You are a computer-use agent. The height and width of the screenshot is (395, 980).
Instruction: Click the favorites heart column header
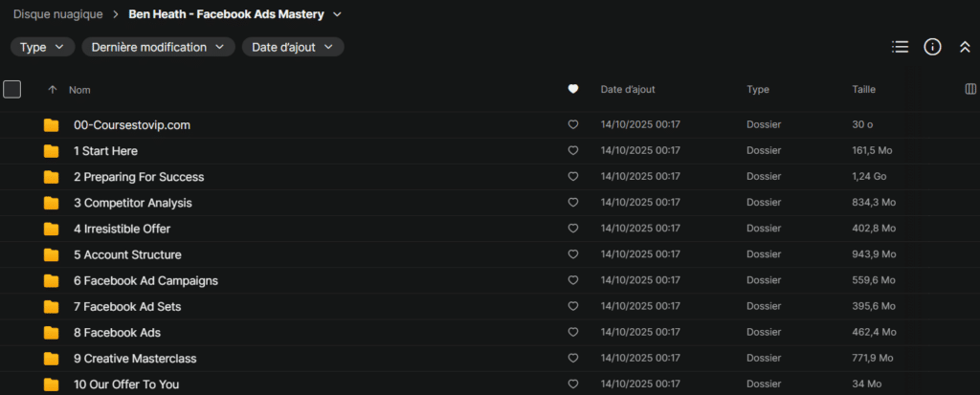click(x=573, y=89)
